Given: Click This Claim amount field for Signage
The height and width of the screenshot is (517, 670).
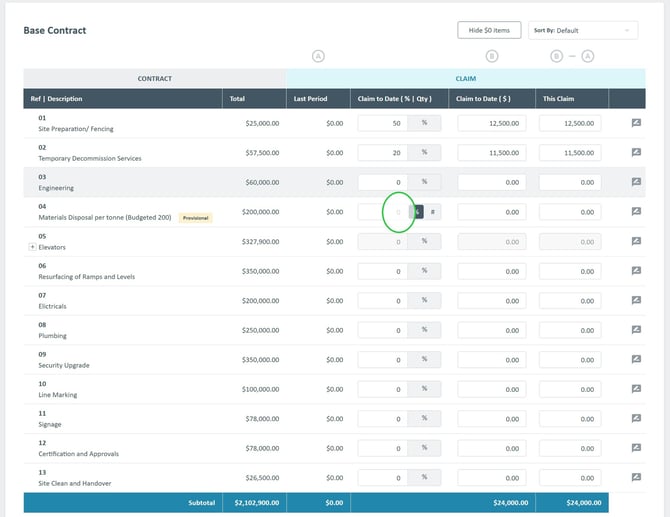Looking at the screenshot, I should tap(569, 418).
